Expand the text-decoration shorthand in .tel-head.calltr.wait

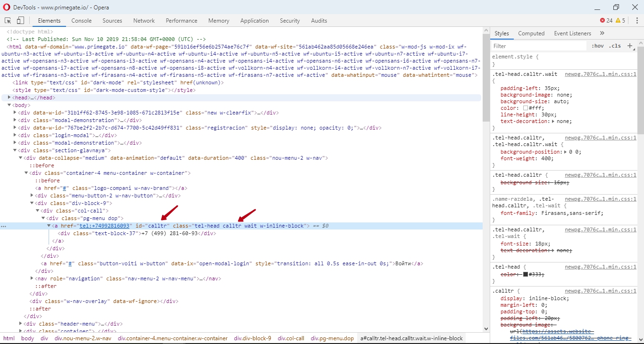coord(553,122)
